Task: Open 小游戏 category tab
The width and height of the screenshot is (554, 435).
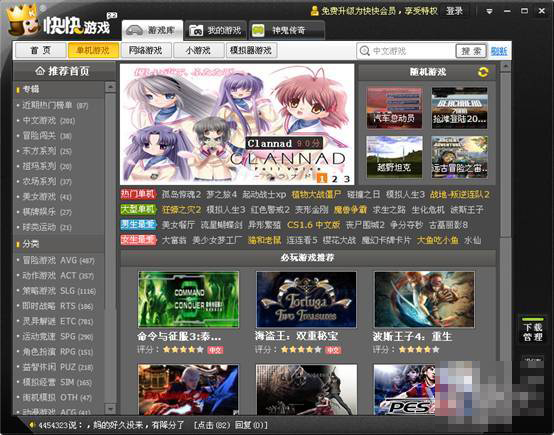Action: [x=198, y=51]
